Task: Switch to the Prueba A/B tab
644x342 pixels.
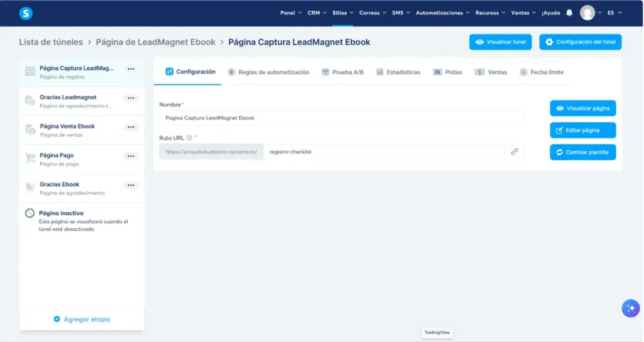Action: point(343,72)
